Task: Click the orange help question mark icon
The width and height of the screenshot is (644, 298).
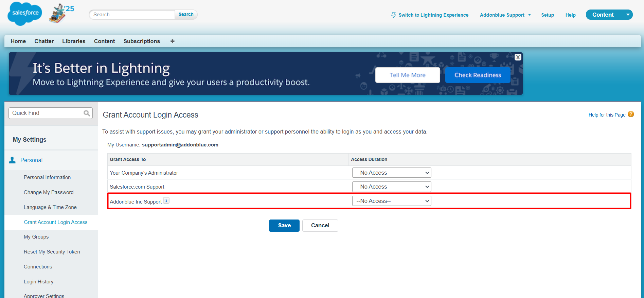Action: tap(631, 114)
